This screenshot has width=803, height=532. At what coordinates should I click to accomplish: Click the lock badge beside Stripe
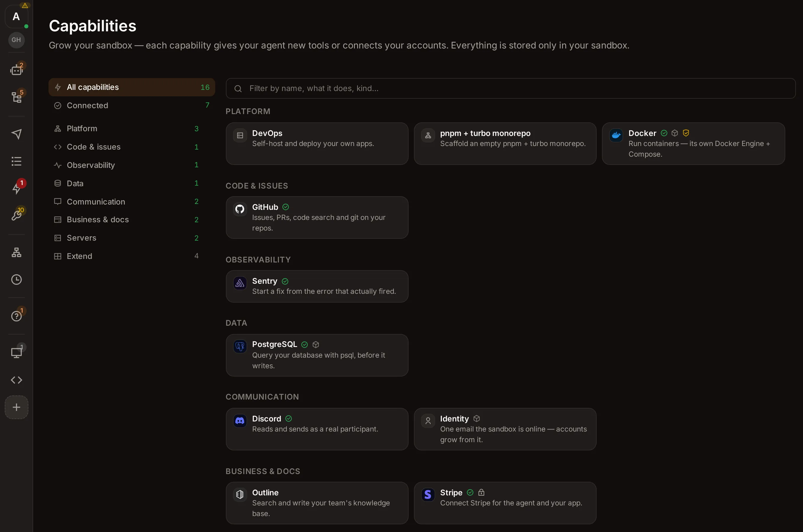[481, 492]
